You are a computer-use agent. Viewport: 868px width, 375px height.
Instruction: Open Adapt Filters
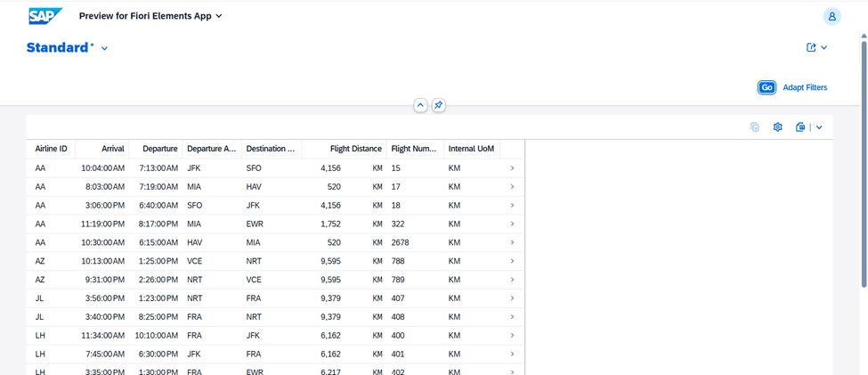point(805,87)
